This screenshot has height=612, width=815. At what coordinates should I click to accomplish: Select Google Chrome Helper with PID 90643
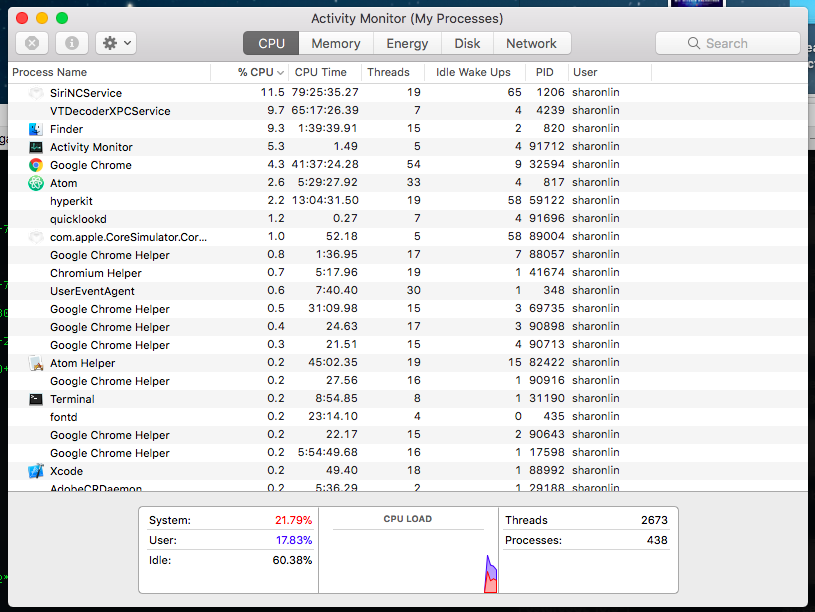(x=408, y=435)
